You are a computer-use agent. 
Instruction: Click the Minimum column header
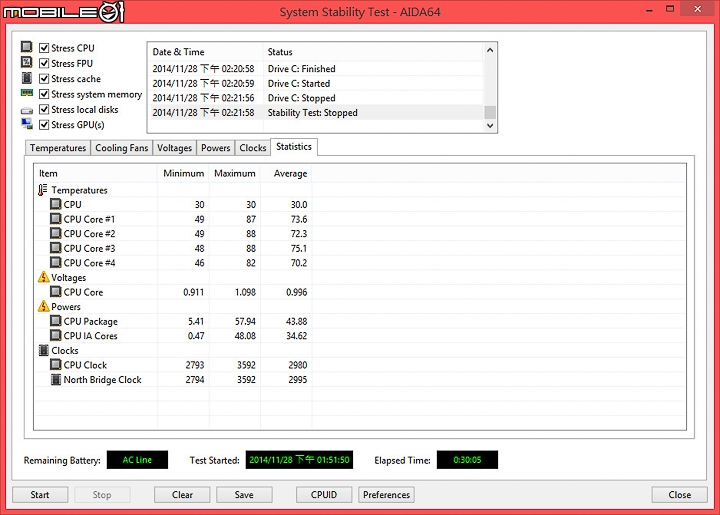184,174
